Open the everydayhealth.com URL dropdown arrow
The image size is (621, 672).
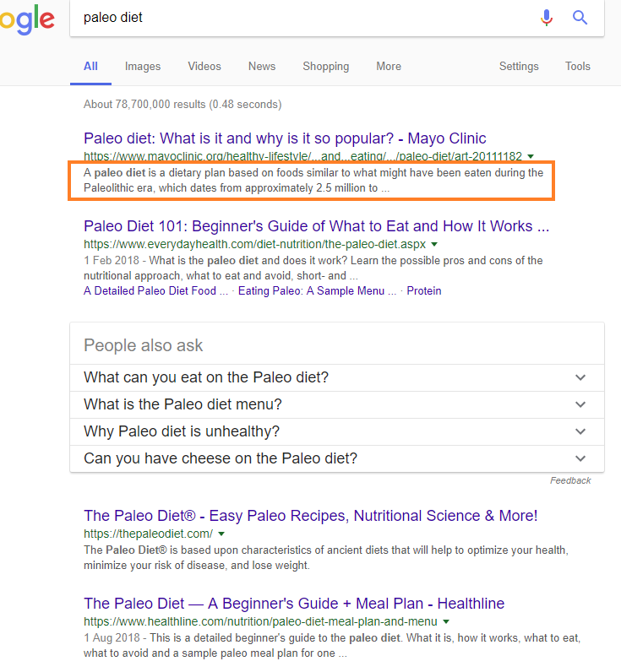click(434, 244)
